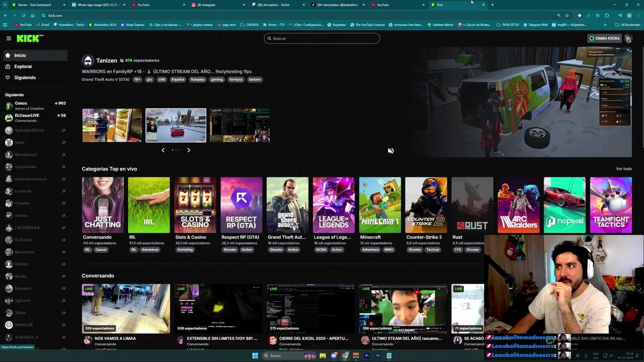Open the CASINOS bookmarks folder
The image size is (644, 362).
pos(250,25)
